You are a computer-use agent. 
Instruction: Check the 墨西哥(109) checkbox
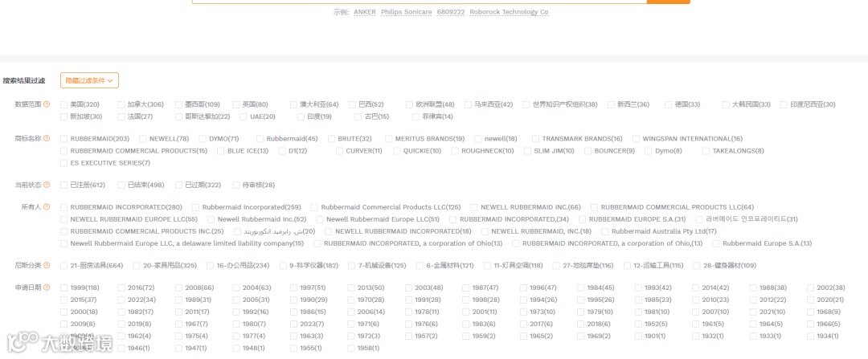(x=178, y=104)
